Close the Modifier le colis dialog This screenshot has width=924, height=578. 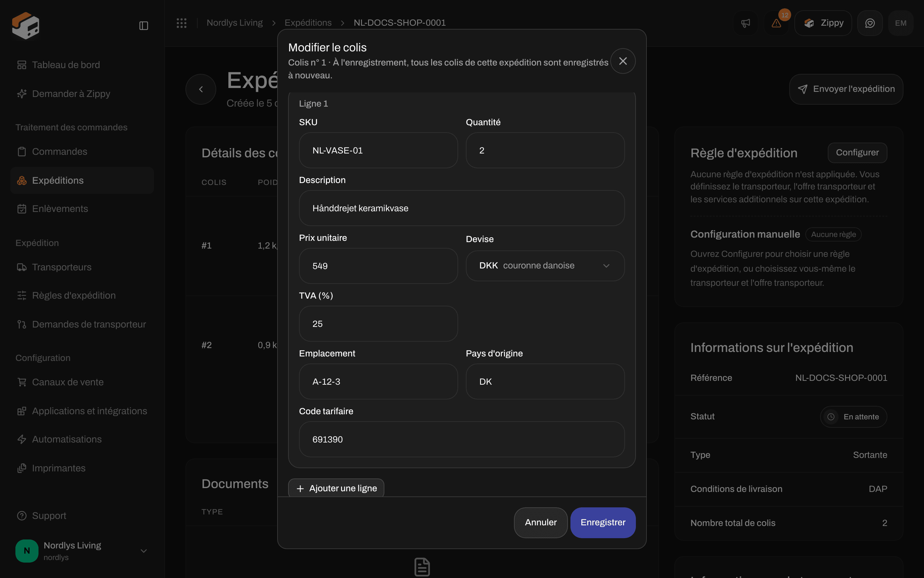coord(623,61)
